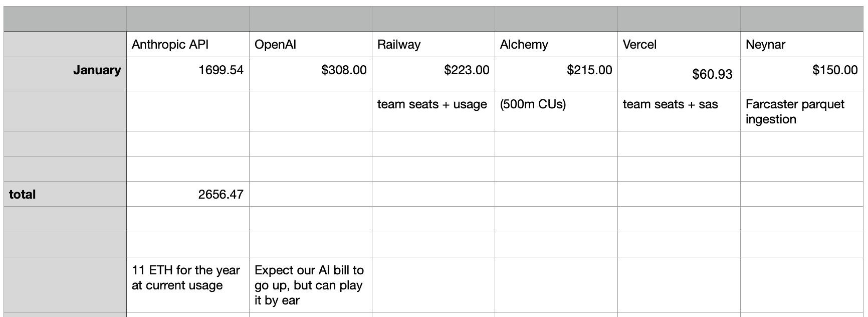Select the Anthropic API header cell
Screen dimensions: 868x317
pyautogui.click(x=187, y=44)
